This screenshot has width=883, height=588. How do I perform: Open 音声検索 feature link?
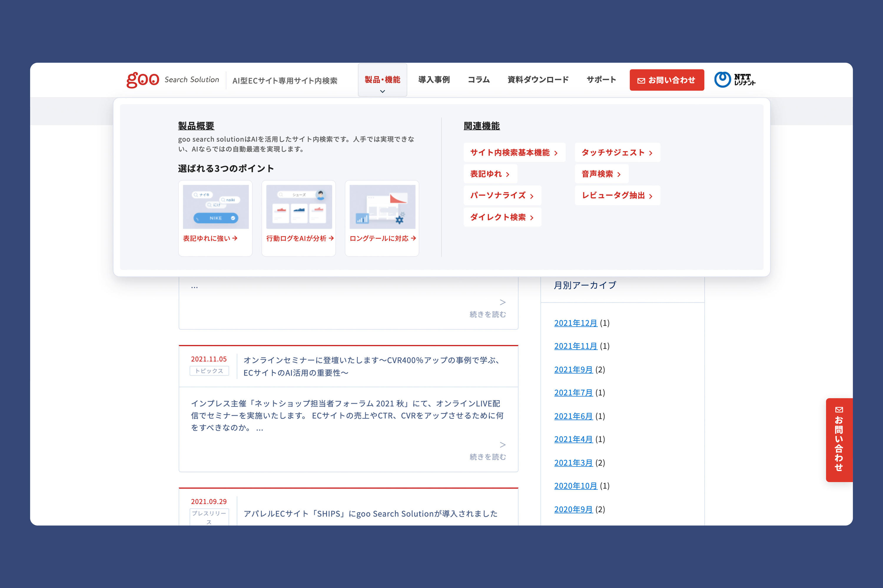601,174
